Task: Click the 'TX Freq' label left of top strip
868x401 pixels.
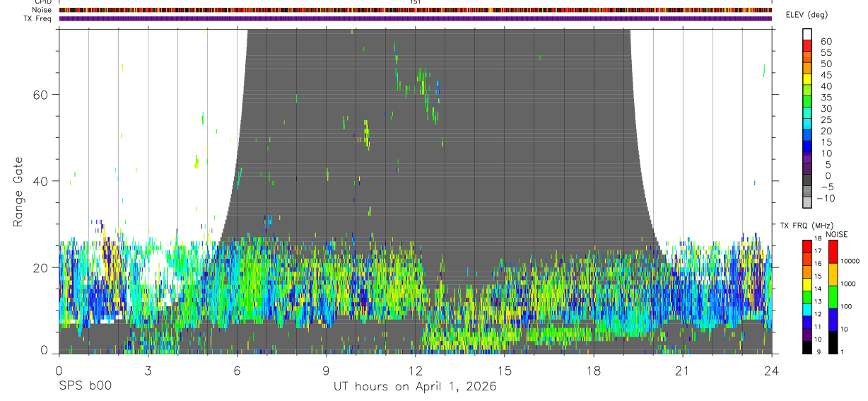Action: (38, 18)
